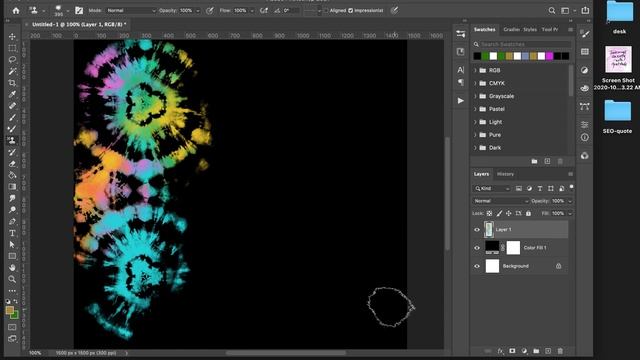This screenshot has width=640, height=360.
Task: Hide the Color Fill 1 layer
Action: pyautogui.click(x=477, y=248)
